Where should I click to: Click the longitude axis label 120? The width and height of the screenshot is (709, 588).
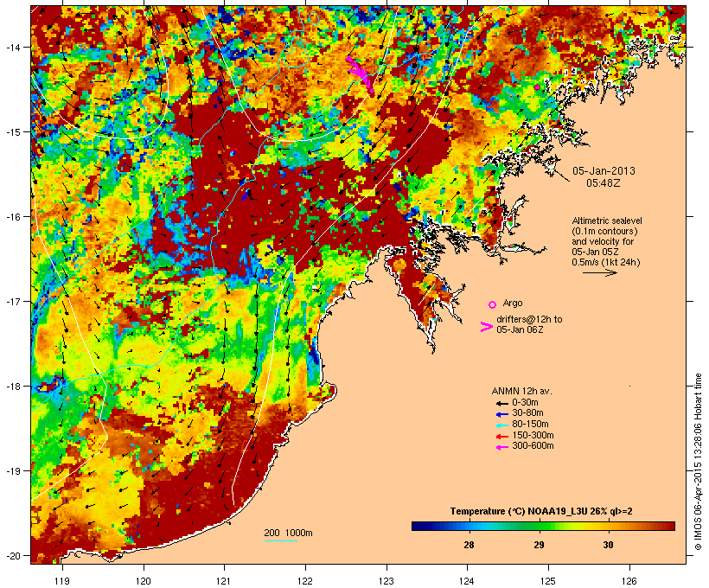pyautogui.click(x=144, y=581)
